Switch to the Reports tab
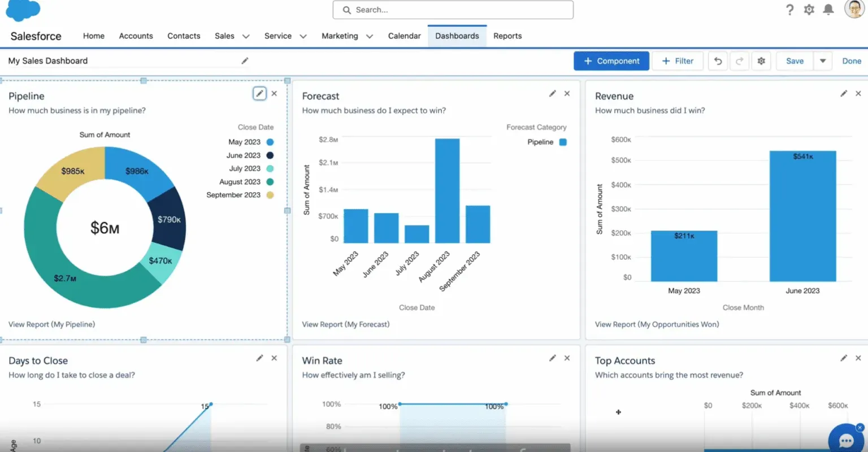This screenshot has width=868, height=452. pos(507,36)
